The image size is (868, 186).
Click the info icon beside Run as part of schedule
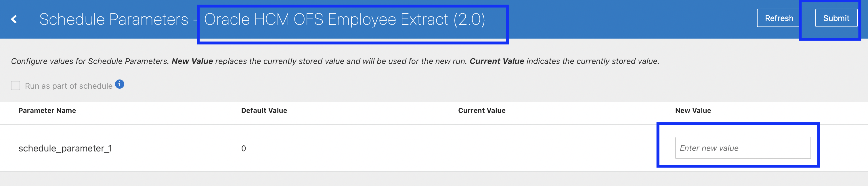[x=120, y=84]
